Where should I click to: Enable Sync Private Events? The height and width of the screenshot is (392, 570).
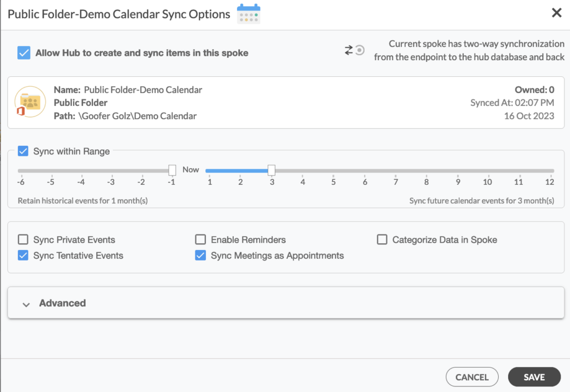tap(23, 239)
